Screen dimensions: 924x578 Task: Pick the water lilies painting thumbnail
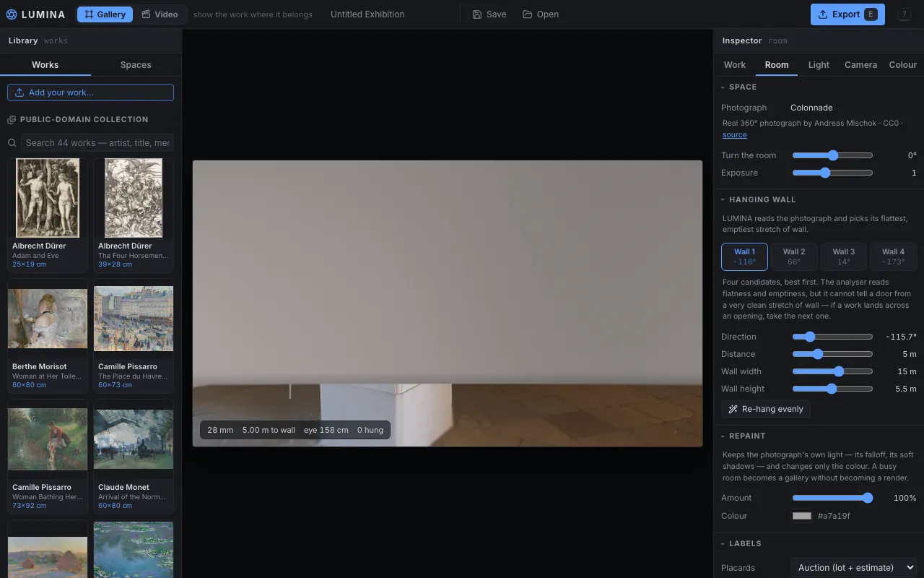pos(134,549)
